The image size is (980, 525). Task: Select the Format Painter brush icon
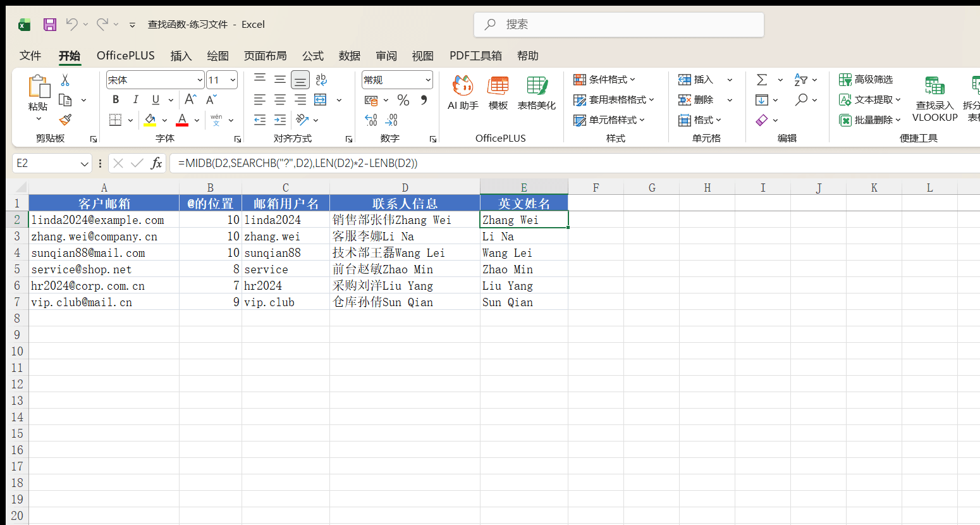[x=65, y=120]
